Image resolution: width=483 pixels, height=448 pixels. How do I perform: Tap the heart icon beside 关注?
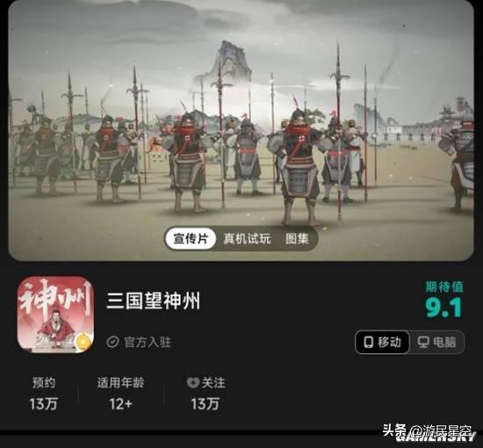click(193, 382)
